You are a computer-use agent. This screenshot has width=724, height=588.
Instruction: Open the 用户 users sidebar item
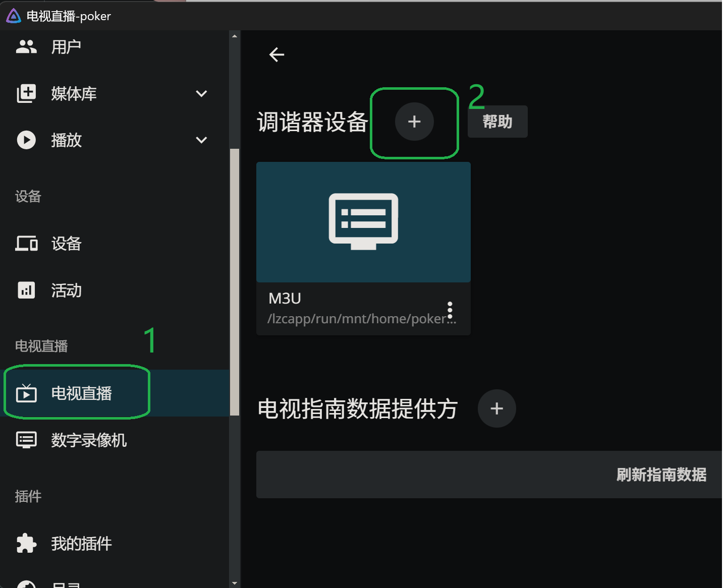[x=115, y=47]
